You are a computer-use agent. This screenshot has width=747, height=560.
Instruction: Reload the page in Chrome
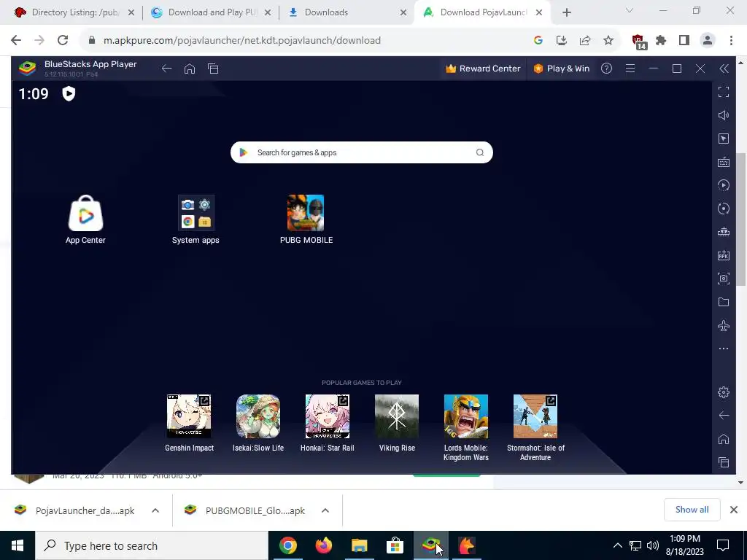click(x=63, y=40)
